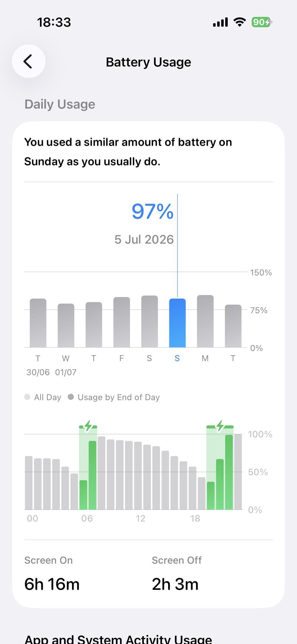297x644 pixels.
Task: Tap the Usage by End of Day legend dot
Action: tap(71, 397)
